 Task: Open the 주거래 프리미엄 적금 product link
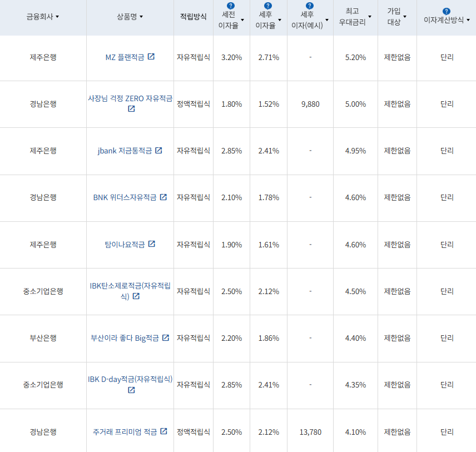click(128, 431)
